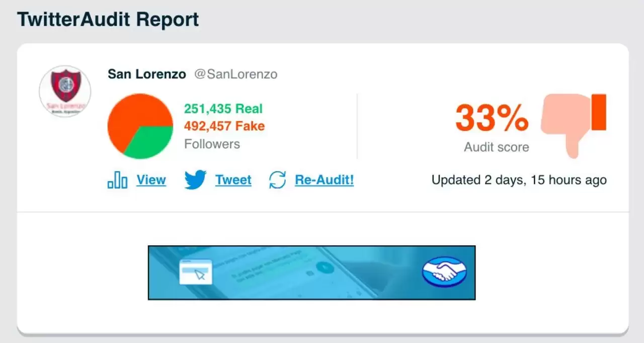Open the Tweet link

click(x=233, y=180)
